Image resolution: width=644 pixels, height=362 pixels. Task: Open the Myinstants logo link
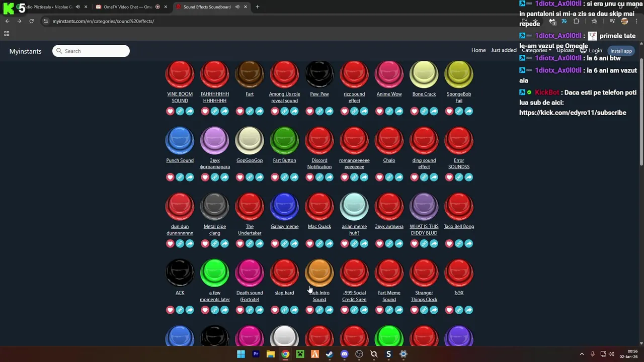tap(25, 51)
